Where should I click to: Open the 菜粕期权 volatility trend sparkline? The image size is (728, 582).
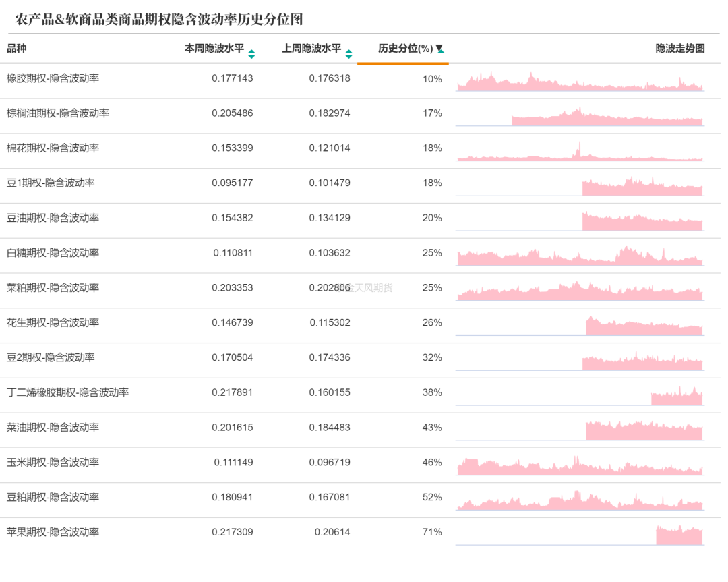580,291
